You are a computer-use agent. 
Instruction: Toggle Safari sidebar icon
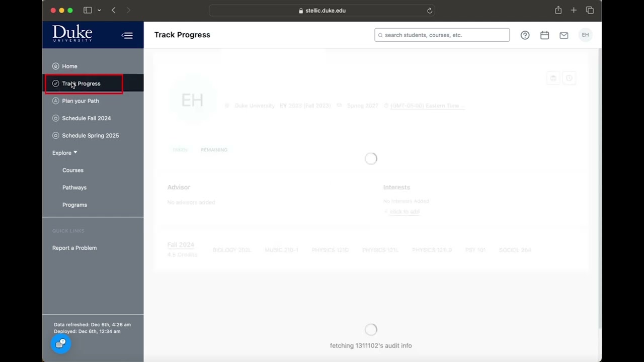(88, 10)
